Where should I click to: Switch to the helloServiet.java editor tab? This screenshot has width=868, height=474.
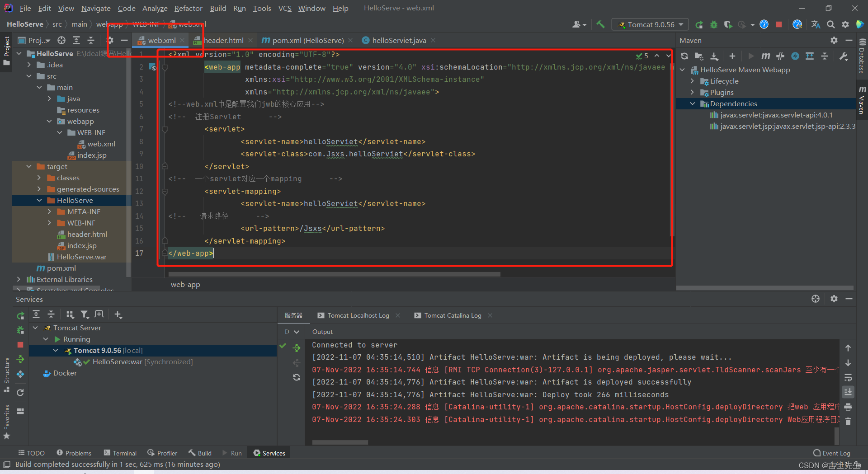pos(398,40)
